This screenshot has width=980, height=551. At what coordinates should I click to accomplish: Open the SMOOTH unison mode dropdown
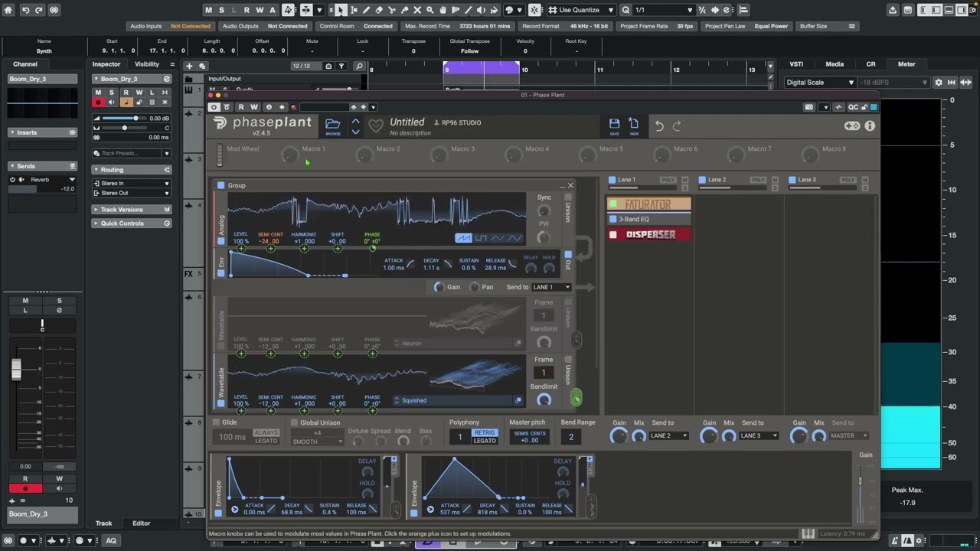pyautogui.click(x=318, y=442)
